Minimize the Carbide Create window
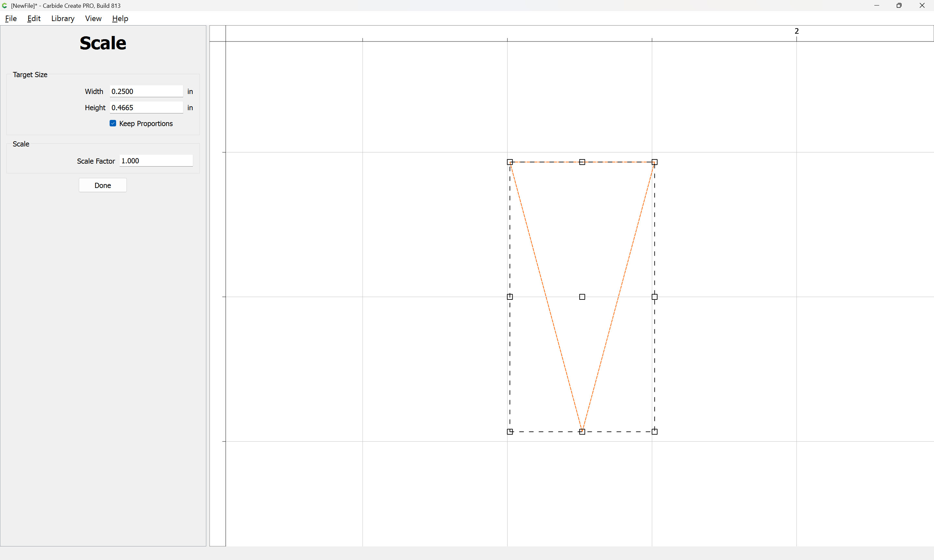Image resolution: width=934 pixels, height=560 pixels. (877, 6)
